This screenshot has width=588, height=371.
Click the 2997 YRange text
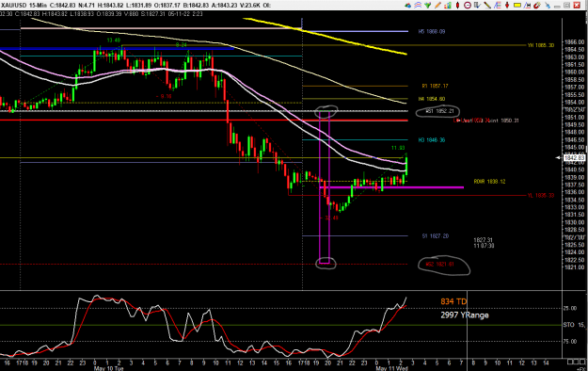[x=465, y=315]
